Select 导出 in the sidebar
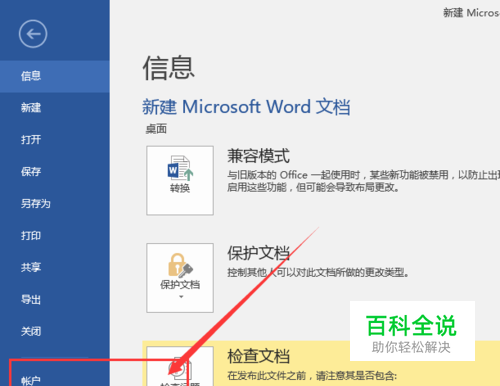Viewport: 500px width, 386px height. tap(55, 299)
